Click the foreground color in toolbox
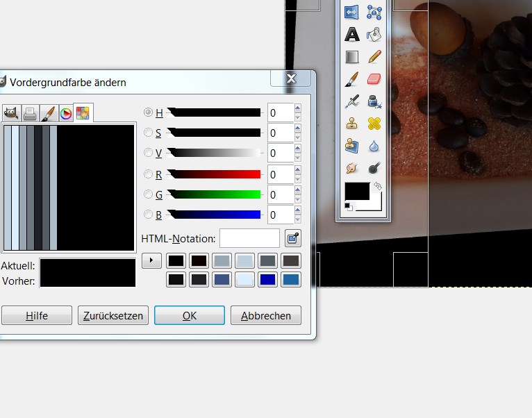The image size is (532, 418). coord(357,191)
